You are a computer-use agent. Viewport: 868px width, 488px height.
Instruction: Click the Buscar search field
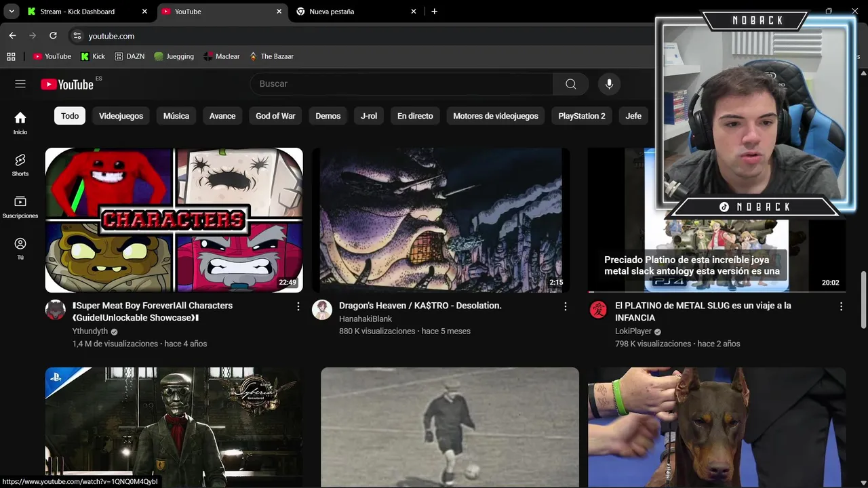tap(401, 84)
